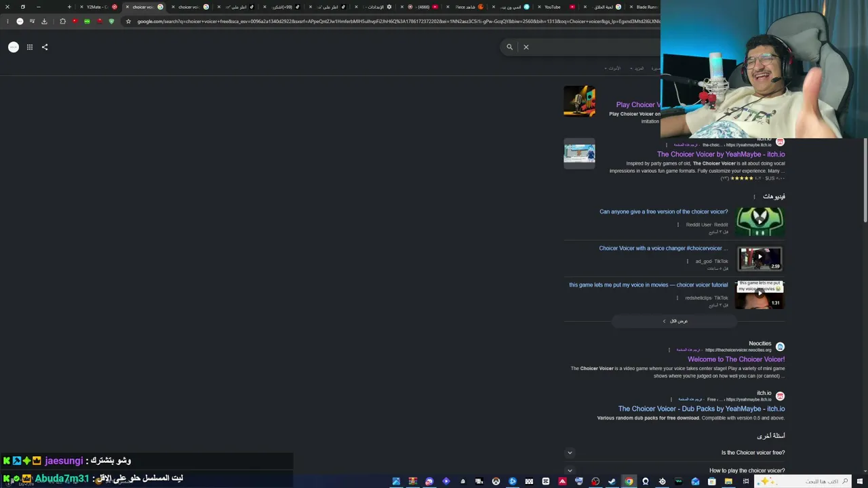
Task: Close the الإعدادات settings tab
Action: tap(357, 7)
